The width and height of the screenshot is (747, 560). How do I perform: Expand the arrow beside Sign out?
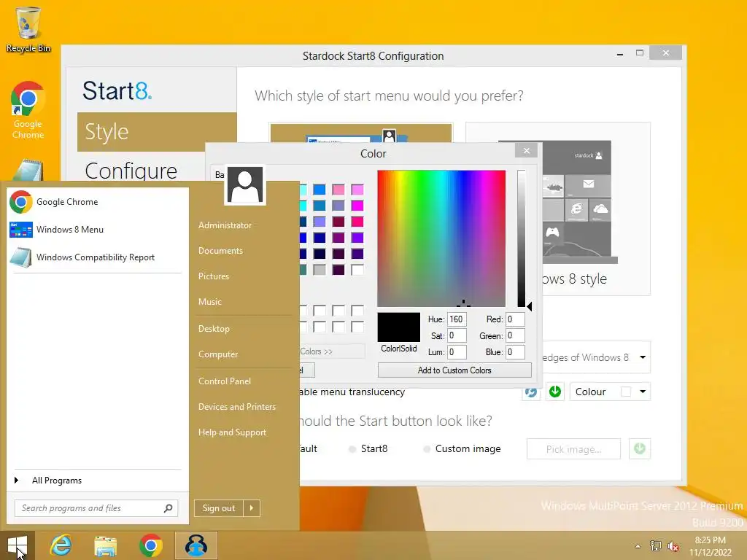(252, 508)
